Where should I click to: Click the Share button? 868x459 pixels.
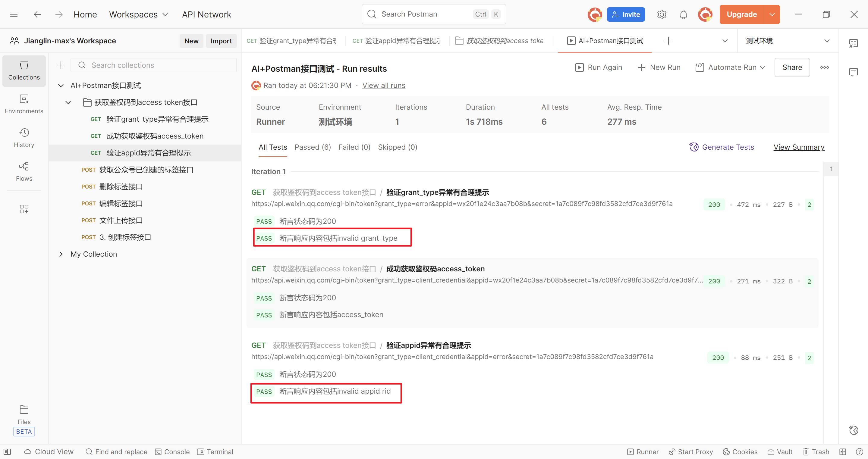tap(792, 67)
